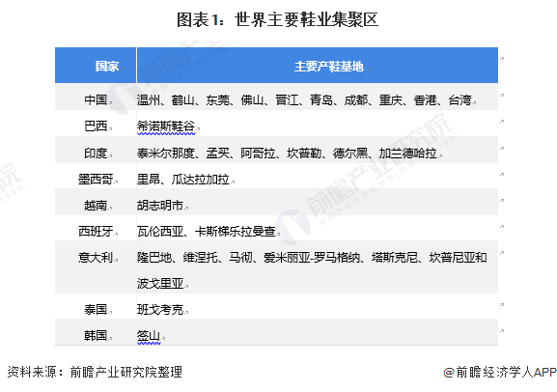The height and width of the screenshot is (392, 557).
Task: Click the 泰国 country cell
Action: click(96, 310)
